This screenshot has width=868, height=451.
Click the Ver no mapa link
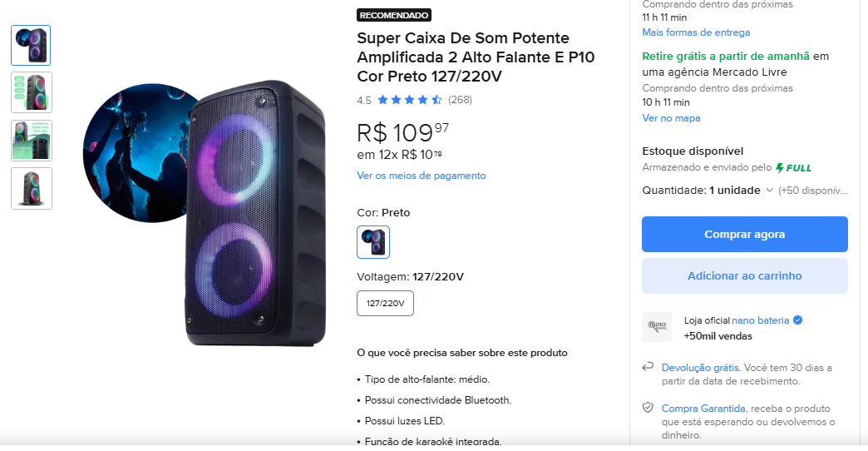tap(671, 118)
